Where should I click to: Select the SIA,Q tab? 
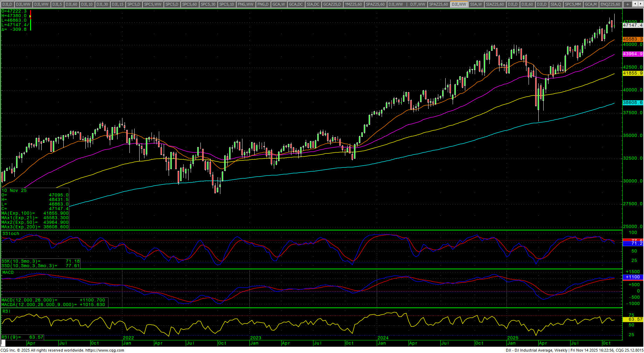(555, 4)
